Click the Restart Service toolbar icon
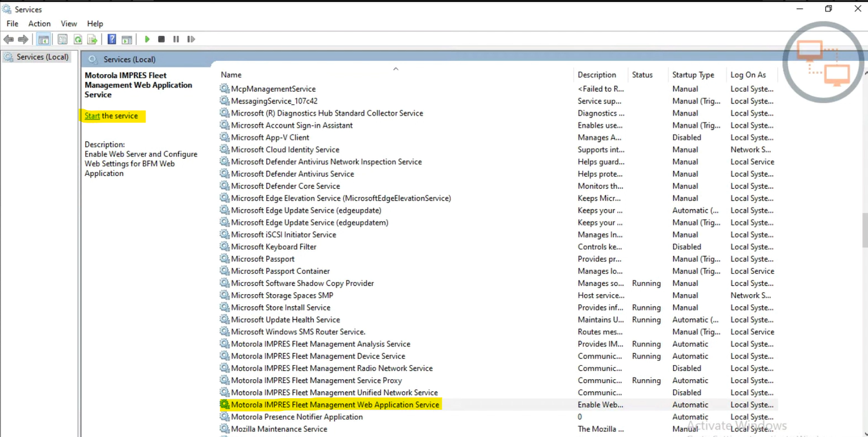This screenshot has height=437, width=868. [x=191, y=39]
